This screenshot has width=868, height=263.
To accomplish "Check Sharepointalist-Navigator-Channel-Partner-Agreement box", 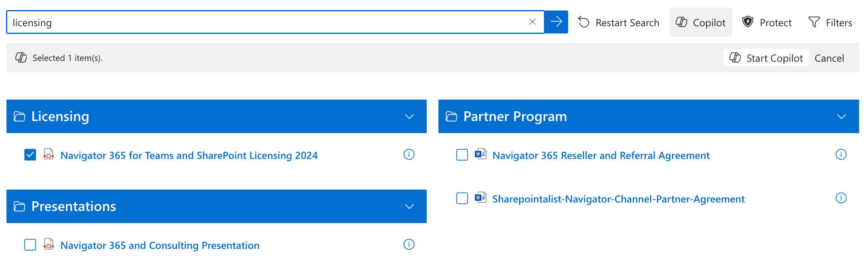I will 462,198.
